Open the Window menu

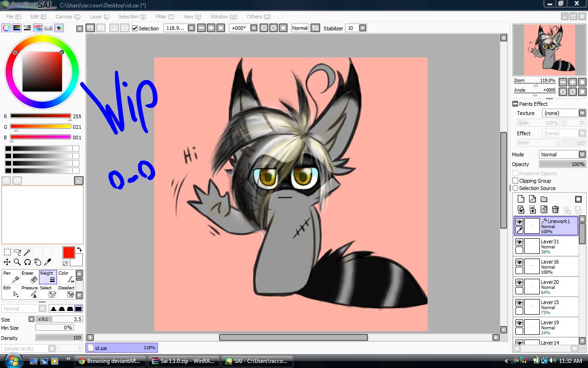click(224, 17)
